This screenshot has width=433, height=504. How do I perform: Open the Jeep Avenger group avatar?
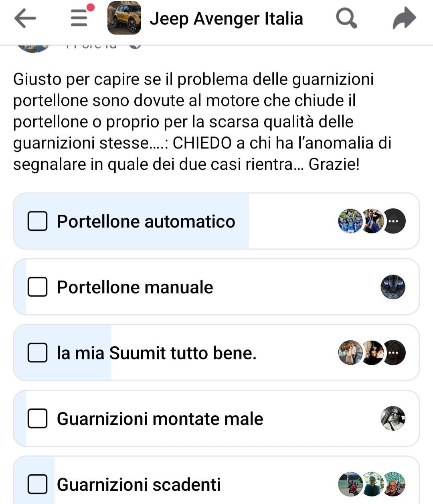click(x=124, y=18)
